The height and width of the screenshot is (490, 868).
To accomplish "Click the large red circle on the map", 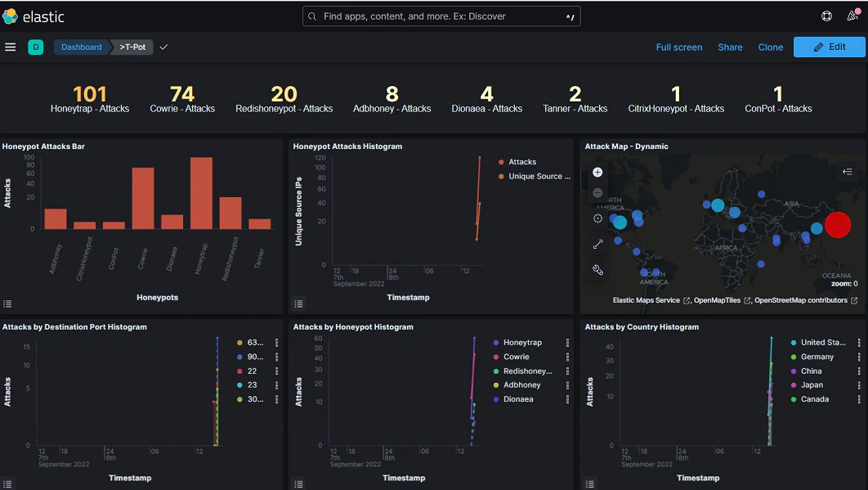I will tap(838, 224).
